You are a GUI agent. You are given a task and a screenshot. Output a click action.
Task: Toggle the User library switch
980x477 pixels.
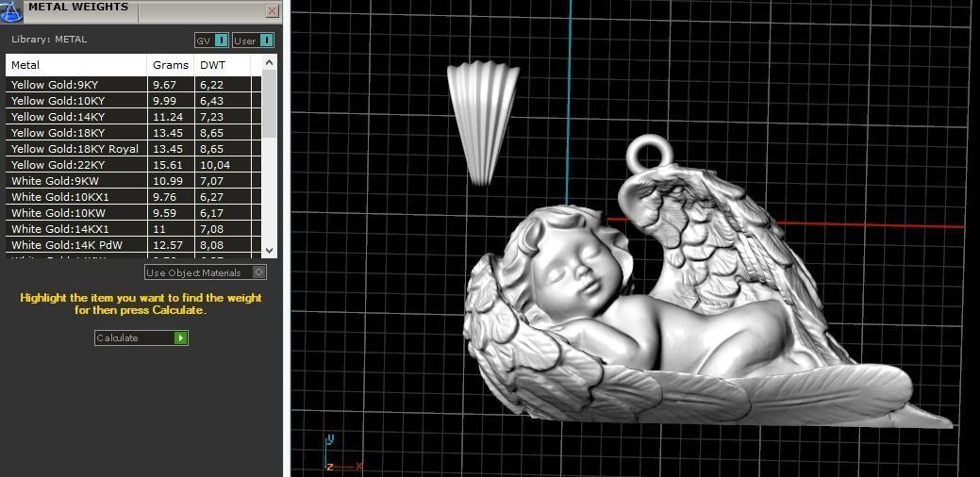253,41
